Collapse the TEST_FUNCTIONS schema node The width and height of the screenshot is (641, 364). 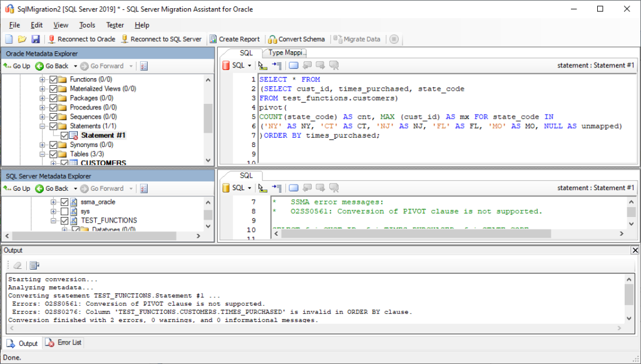[x=53, y=221]
